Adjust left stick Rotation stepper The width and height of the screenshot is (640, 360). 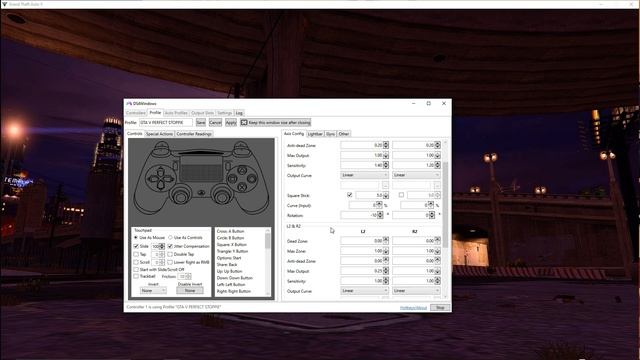coord(380,215)
